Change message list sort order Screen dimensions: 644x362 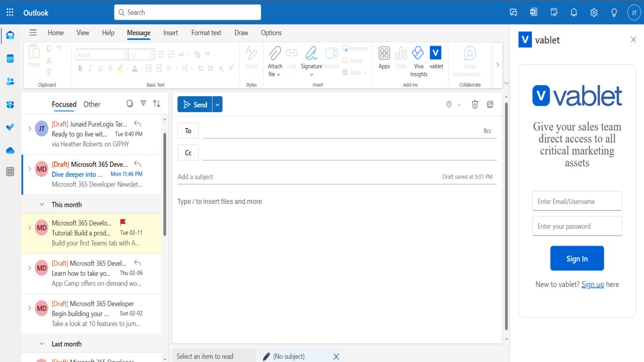click(157, 104)
